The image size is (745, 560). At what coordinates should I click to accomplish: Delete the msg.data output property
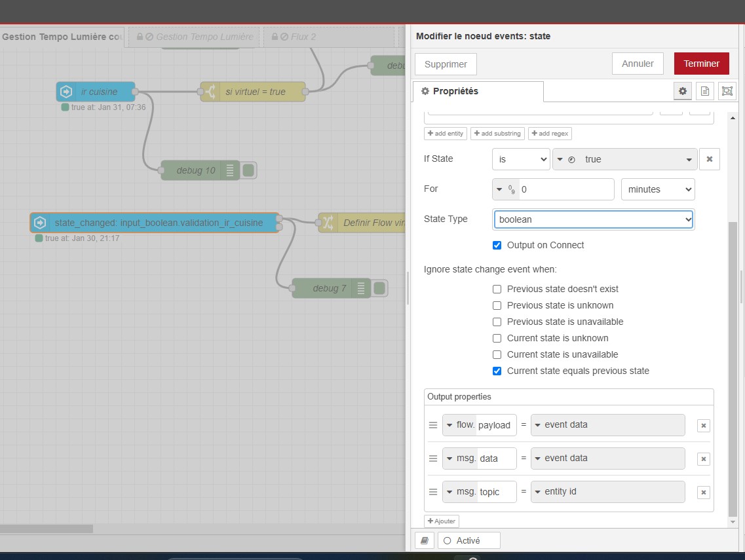[x=703, y=459]
